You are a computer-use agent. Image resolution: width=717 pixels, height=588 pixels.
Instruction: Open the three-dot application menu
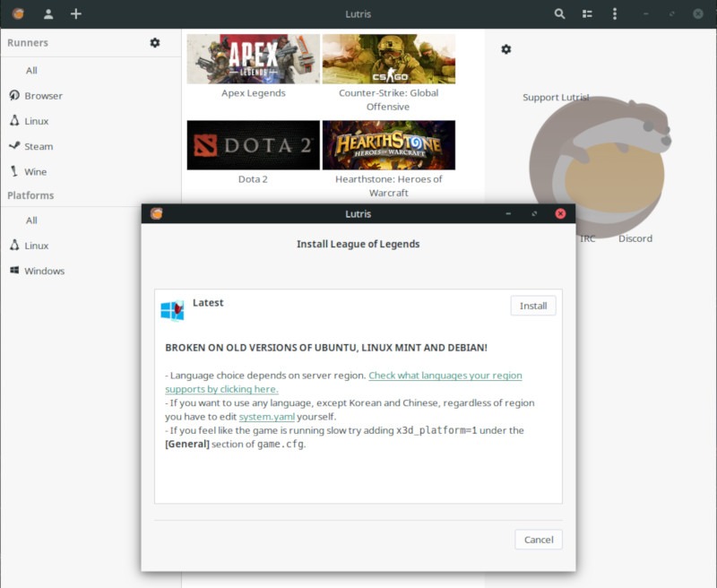(x=614, y=13)
